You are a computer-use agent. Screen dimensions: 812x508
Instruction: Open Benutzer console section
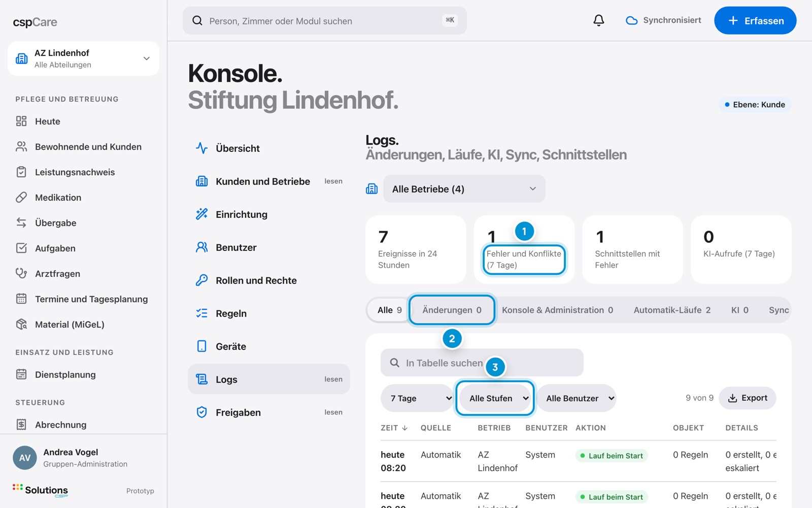(269, 247)
